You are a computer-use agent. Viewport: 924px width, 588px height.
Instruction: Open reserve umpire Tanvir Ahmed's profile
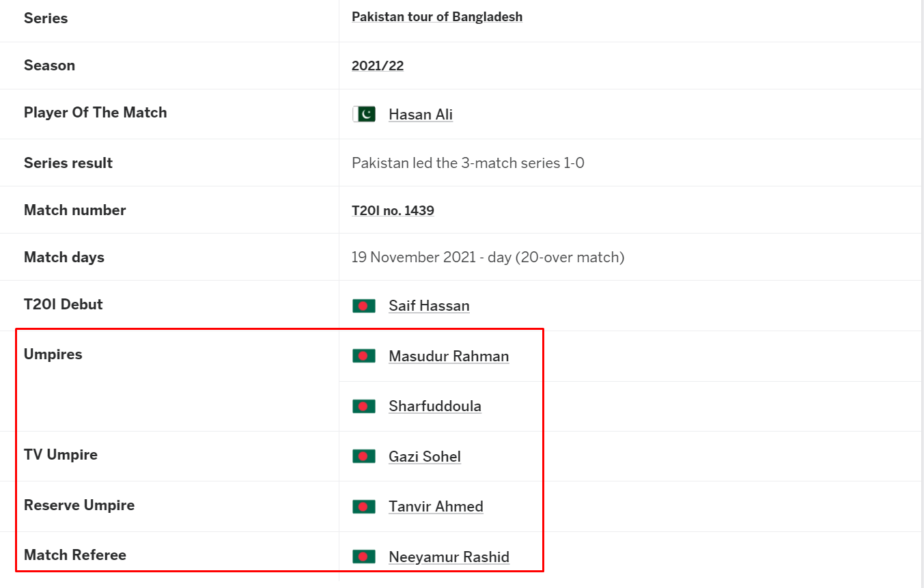tap(436, 506)
